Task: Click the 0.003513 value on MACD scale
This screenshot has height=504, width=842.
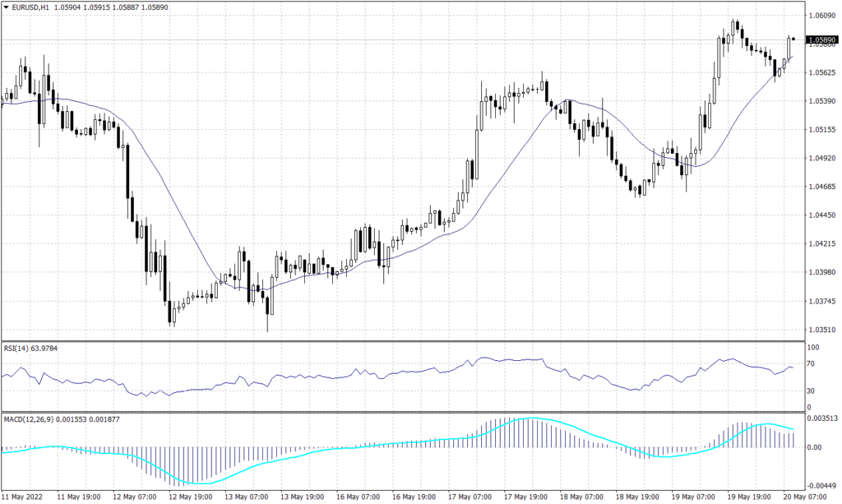Action: pos(822,418)
